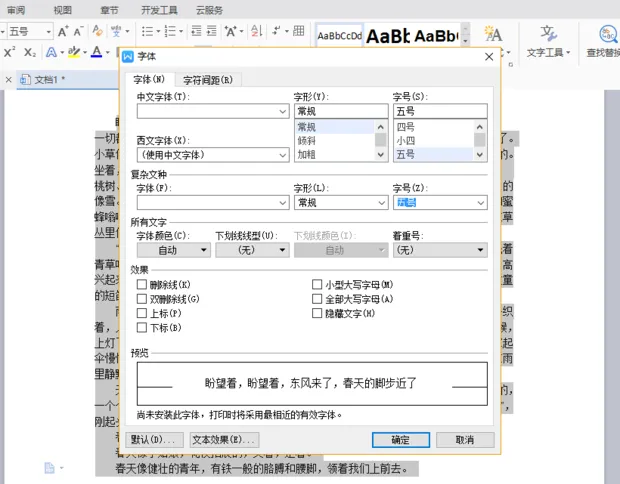
Task: Select 四号 in the font size list
Action: pos(434,127)
